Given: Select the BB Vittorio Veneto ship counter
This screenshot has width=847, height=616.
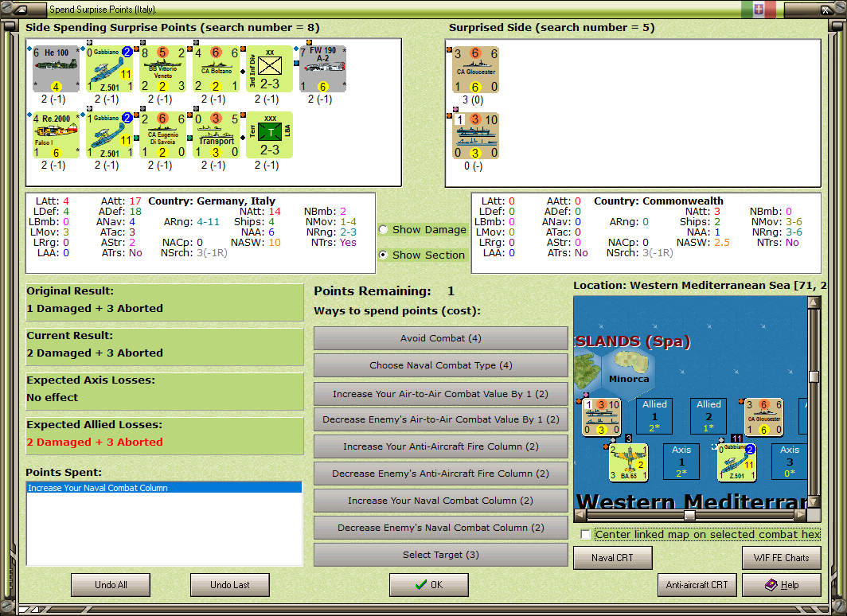Looking at the screenshot, I should pos(162,69).
